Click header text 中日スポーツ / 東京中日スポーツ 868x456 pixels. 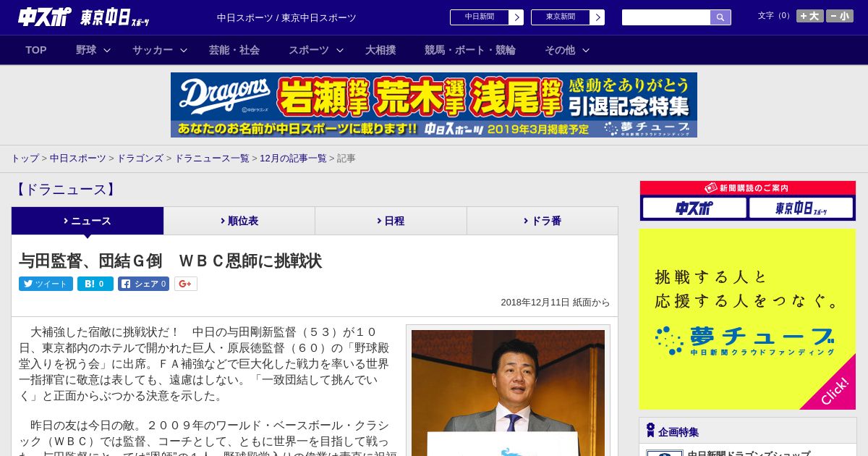[286, 18]
